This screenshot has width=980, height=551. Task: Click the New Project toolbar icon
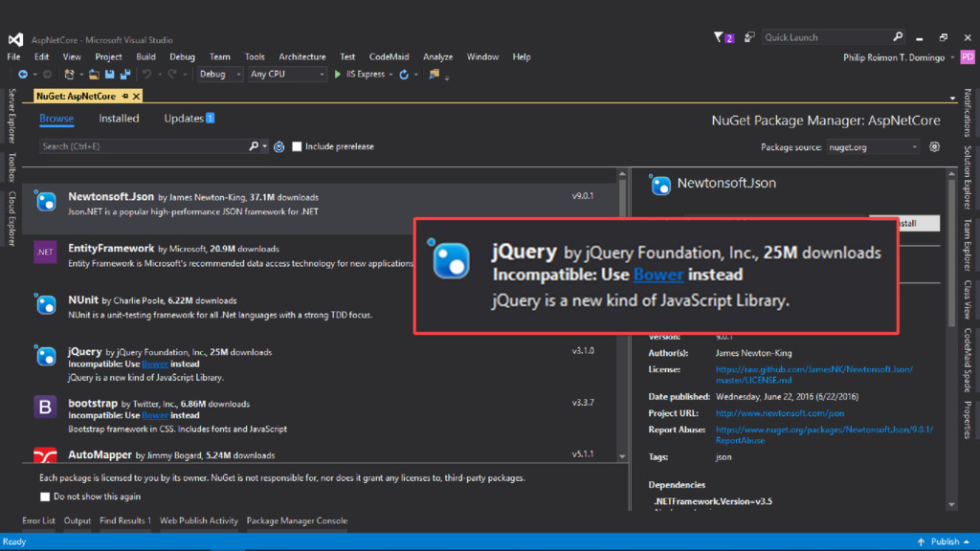tap(69, 75)
